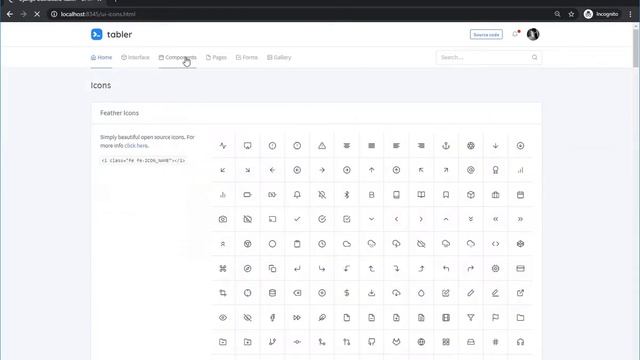The width and height of the screenshot is (640, 360).
Task: Select the cloud-off icon
Action: click(x=421, y=244)
